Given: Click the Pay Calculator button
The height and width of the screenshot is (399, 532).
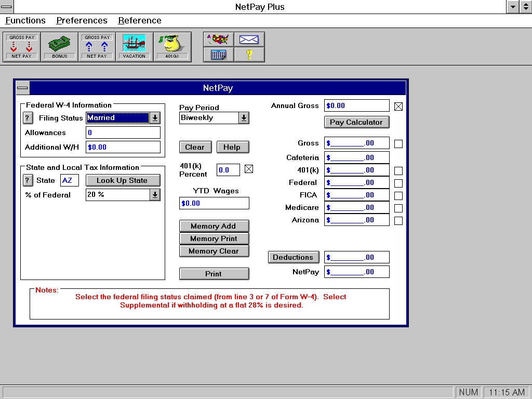Looking at the screenshot, I should (x=356, y=122).
